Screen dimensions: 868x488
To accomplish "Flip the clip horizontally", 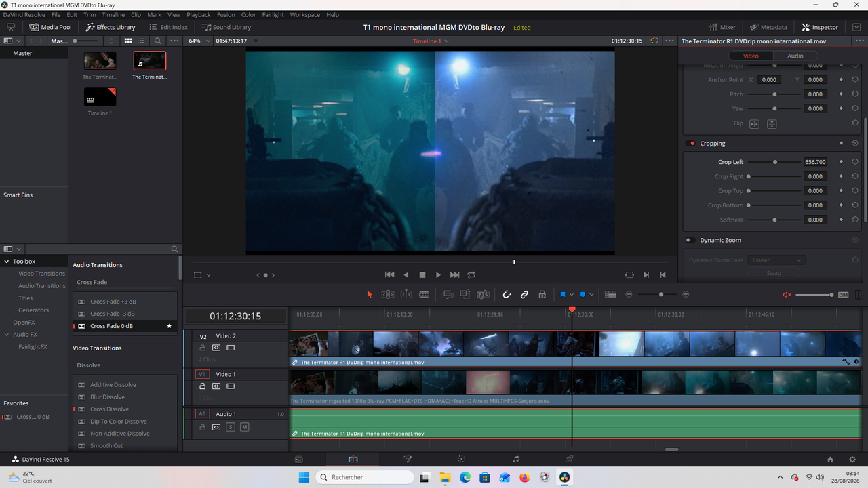I will pos(754,124).
